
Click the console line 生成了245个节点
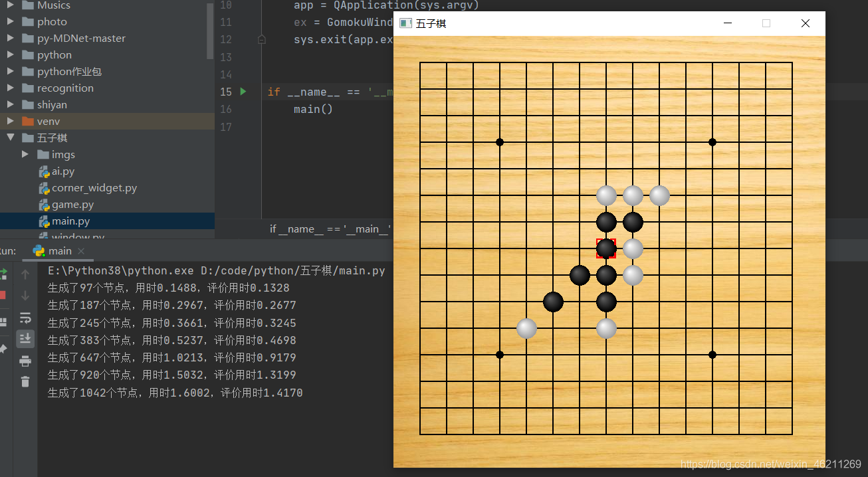pos(172,323)
